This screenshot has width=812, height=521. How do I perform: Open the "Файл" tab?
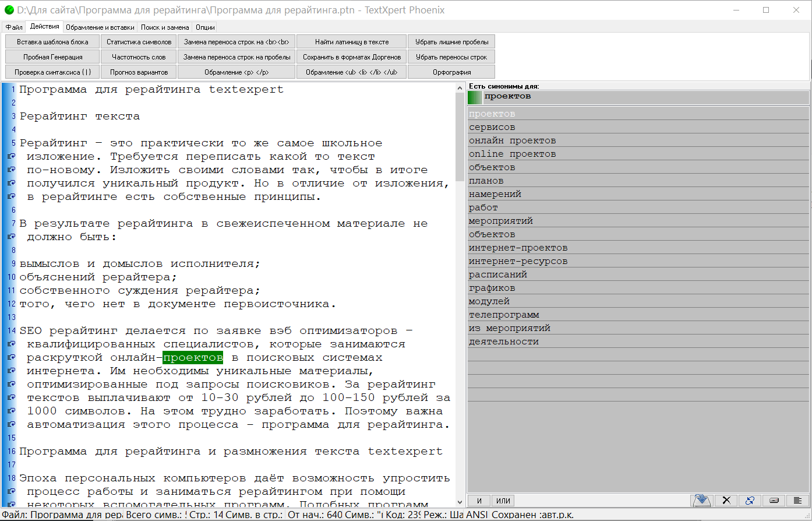coord(14,27)
